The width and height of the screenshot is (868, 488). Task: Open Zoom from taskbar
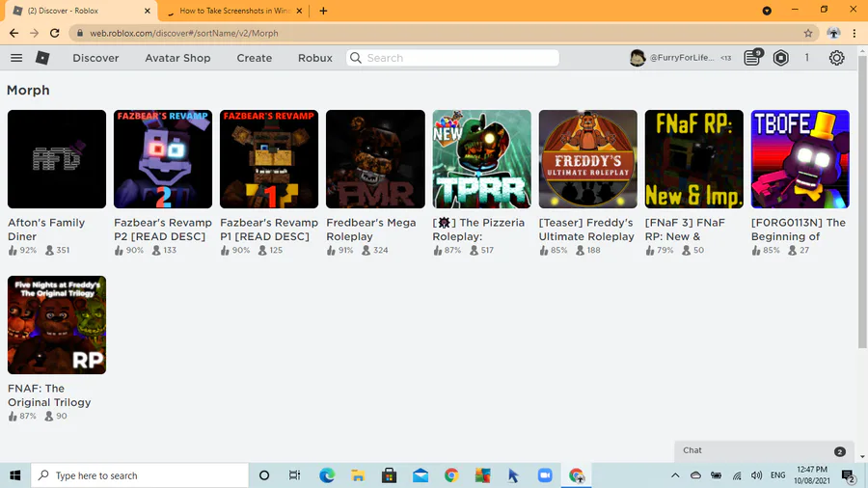(x=545, y=475)
